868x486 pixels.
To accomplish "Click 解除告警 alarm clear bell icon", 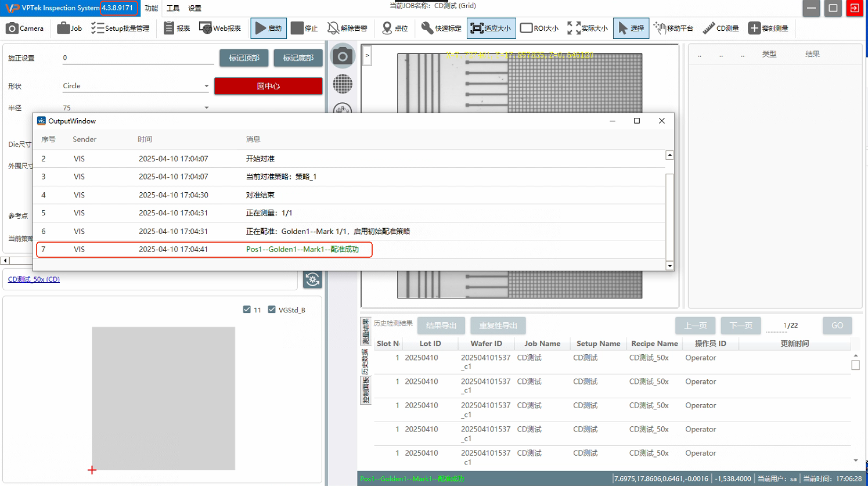I will coord(333,28).
